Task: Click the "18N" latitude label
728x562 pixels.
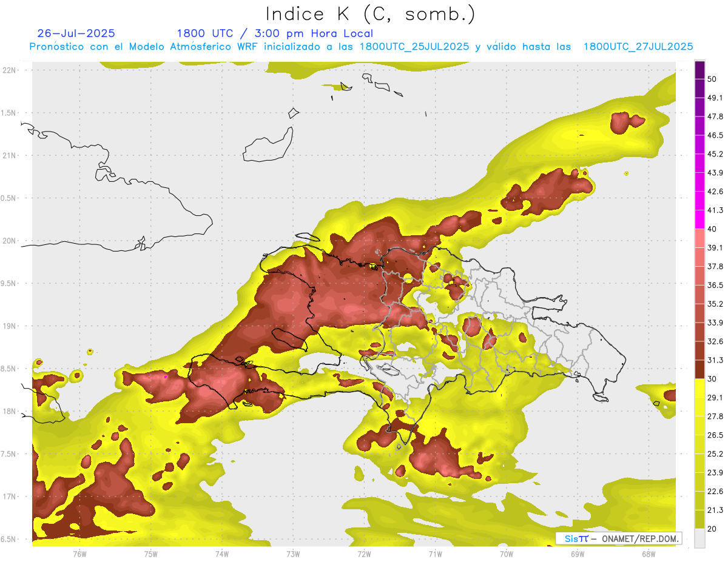Action: point(10,412)
